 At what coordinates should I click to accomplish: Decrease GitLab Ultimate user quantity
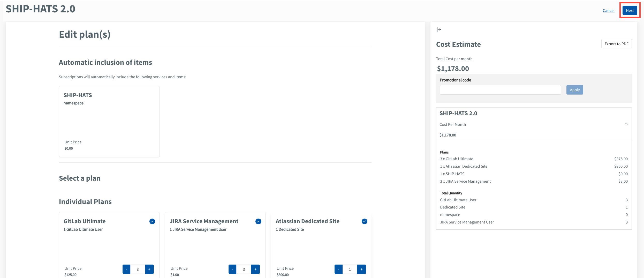pos(126,269)
